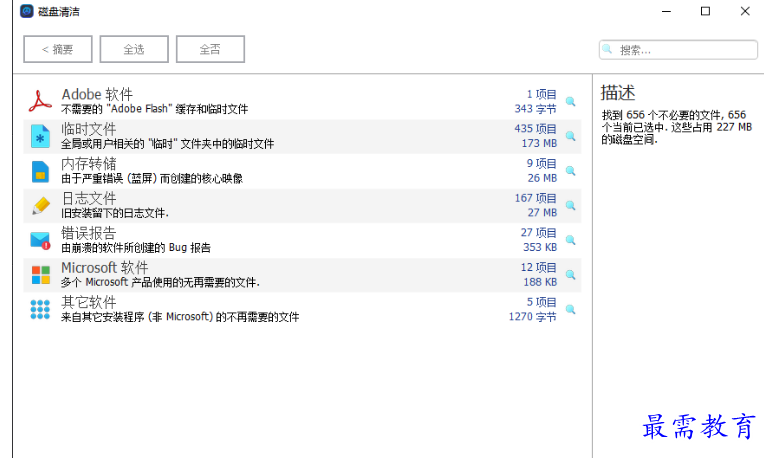Click the 1270 字节 size value
The height and width of the screenshot is (458, 764).
(533, 317)
